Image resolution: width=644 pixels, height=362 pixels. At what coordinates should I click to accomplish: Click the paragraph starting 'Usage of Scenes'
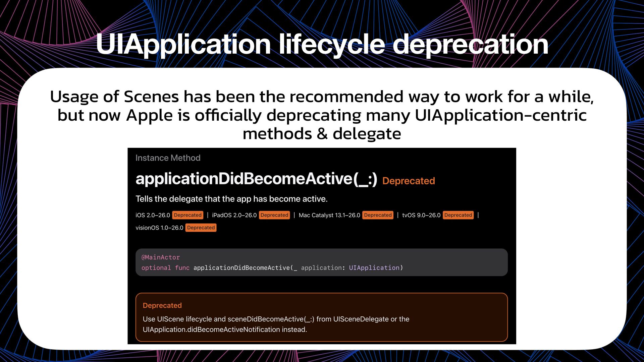pyautogui.click(x=322, y=115)
